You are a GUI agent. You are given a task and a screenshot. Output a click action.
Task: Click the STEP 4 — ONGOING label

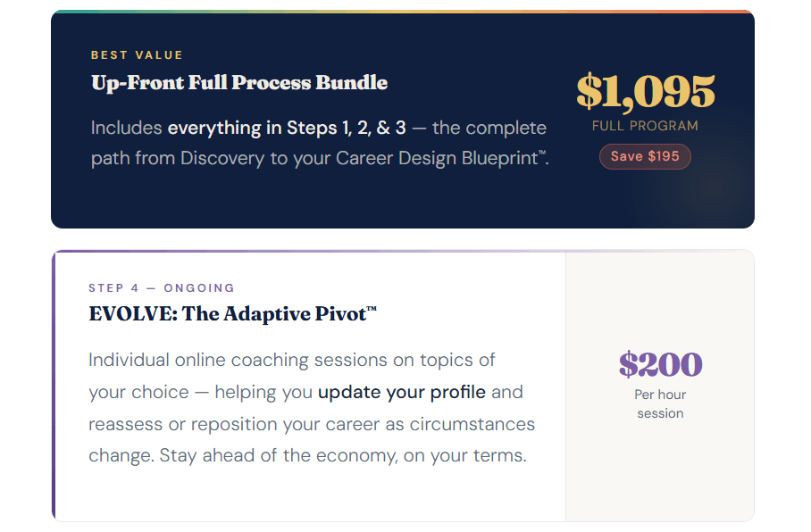click(x=162, y=288)
